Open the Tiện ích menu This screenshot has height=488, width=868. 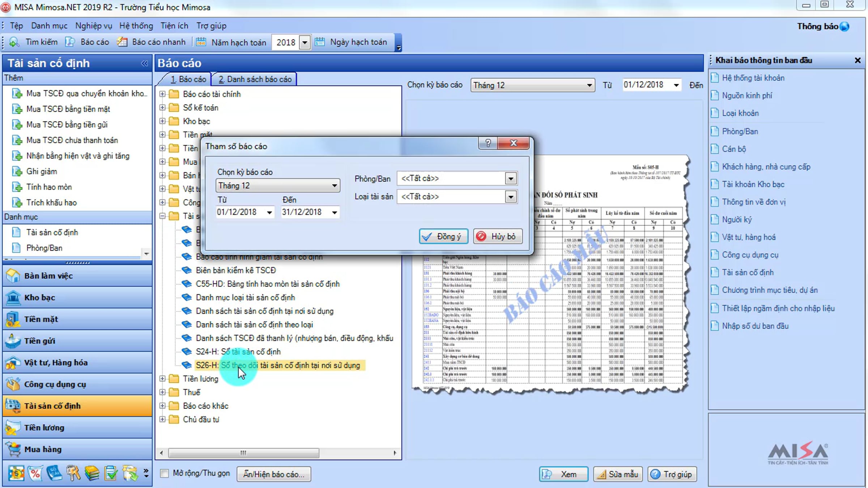tap(174, 26)
